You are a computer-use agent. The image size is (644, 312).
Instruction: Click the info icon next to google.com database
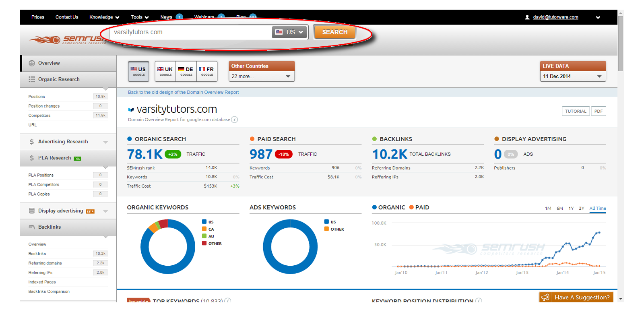(234, 120)
